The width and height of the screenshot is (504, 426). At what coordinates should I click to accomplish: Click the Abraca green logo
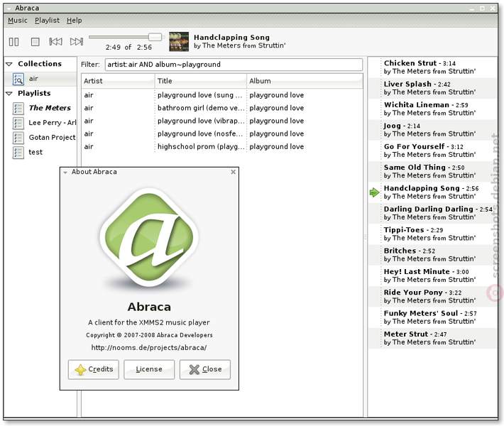pos(149,237)
